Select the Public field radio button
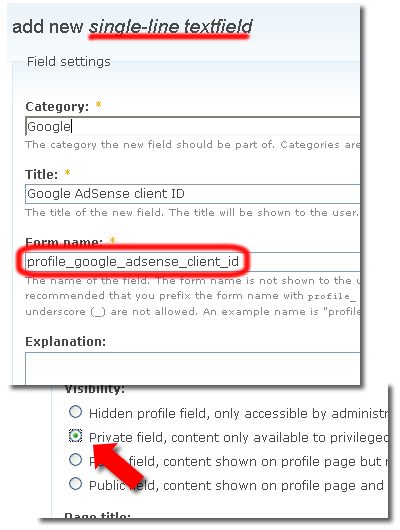Screen dimensions: 400x530 click(x=75, y=484)
